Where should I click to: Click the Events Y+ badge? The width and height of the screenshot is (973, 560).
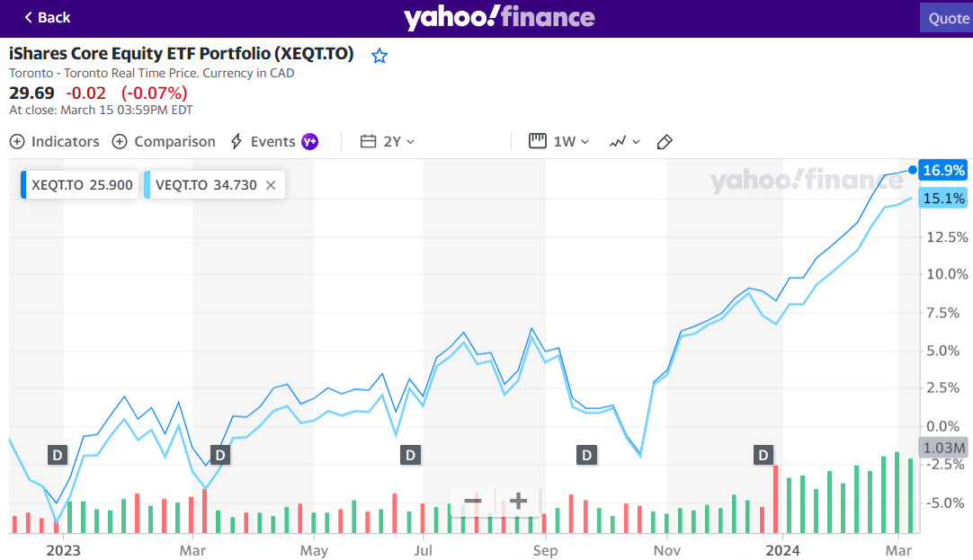[x=309, y=141]
